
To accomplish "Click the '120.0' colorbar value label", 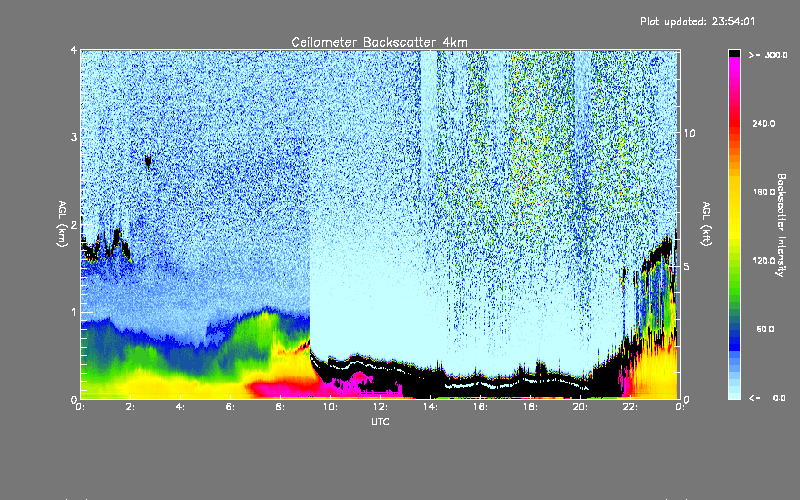I will 764,261.
